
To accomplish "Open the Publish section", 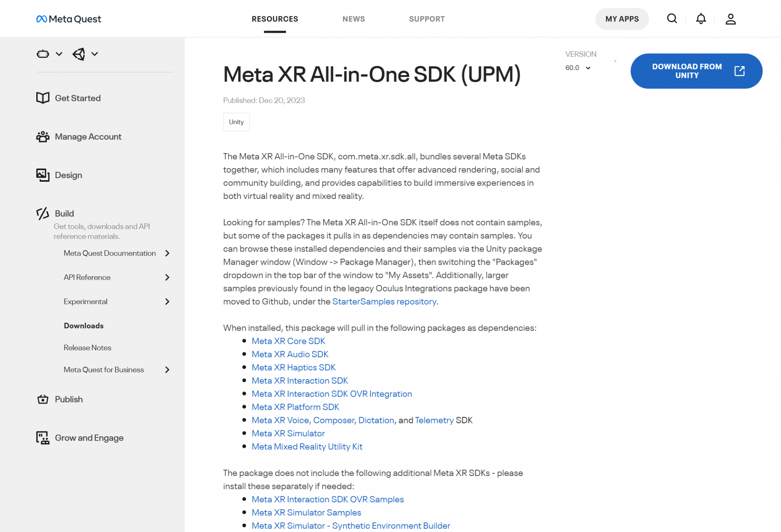I will coord(69,399).
